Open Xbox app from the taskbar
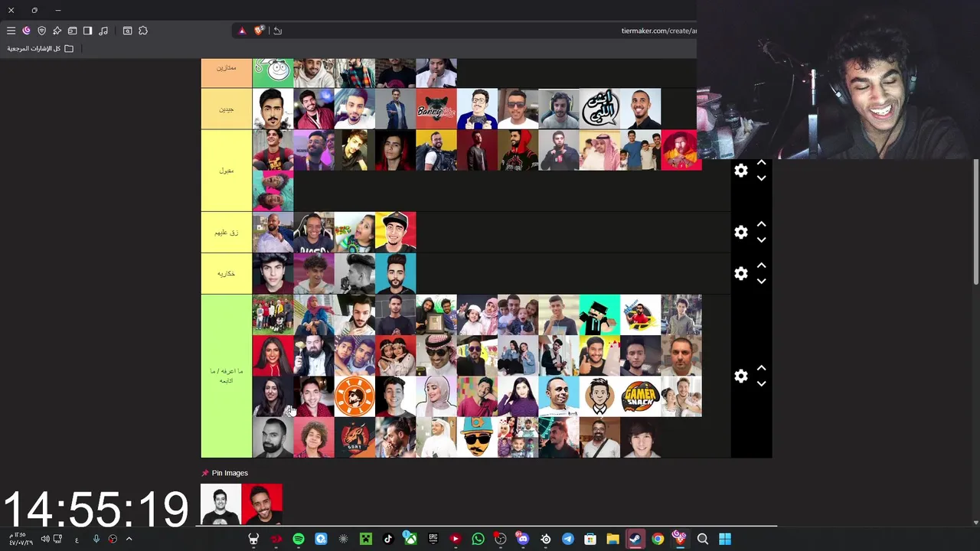The image size is (980, 551). coord(410,539)
